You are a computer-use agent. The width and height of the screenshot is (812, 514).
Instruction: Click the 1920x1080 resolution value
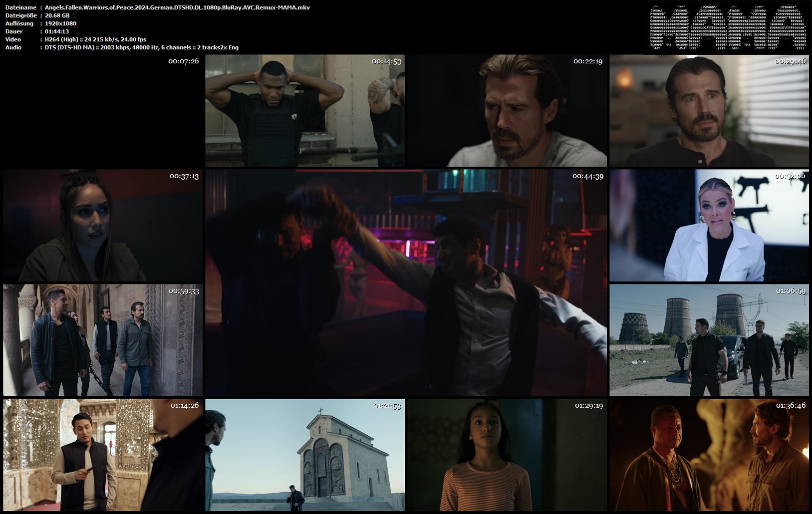(60, 23)
